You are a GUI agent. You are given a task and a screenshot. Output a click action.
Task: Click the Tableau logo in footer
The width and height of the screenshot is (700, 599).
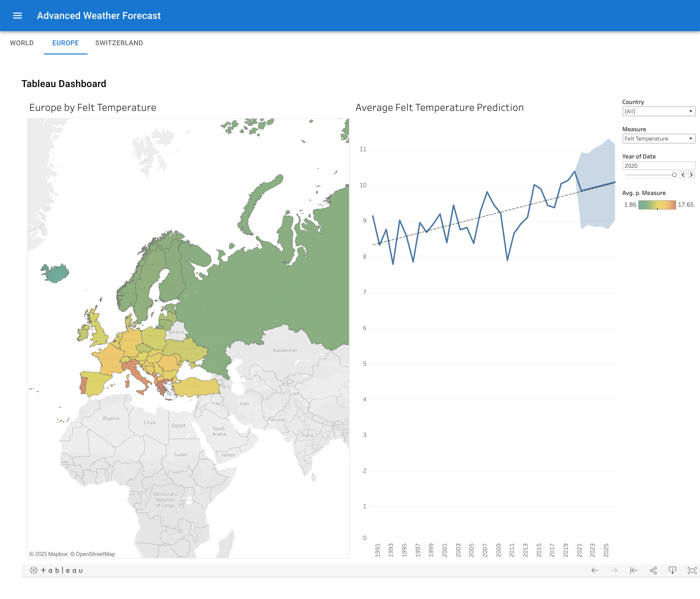56,570
